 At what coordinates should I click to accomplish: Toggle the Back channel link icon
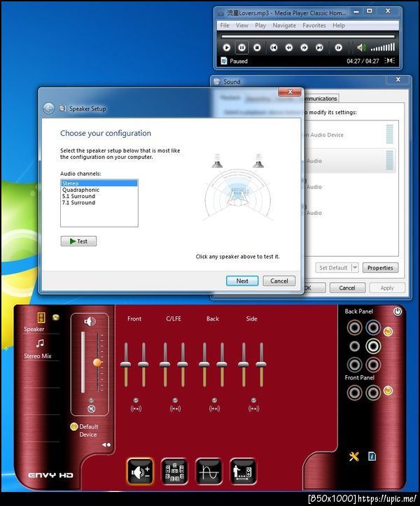tap(214, 409)
